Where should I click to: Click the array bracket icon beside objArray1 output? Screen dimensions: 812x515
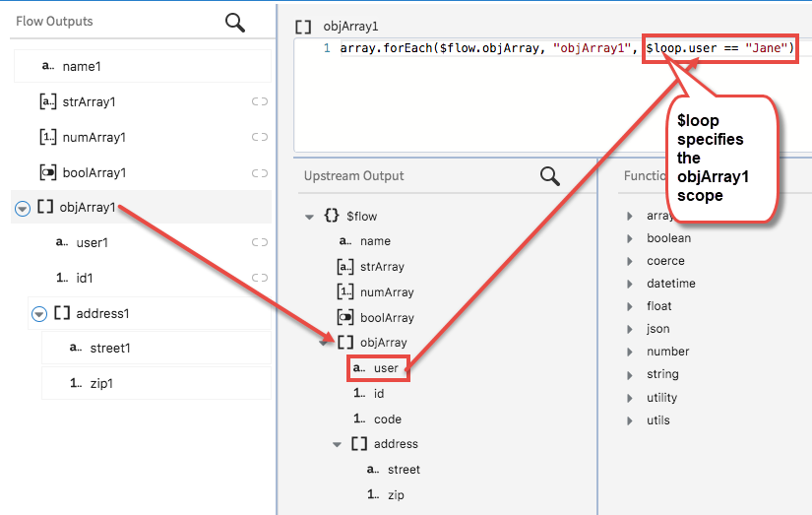pos(45,207)
